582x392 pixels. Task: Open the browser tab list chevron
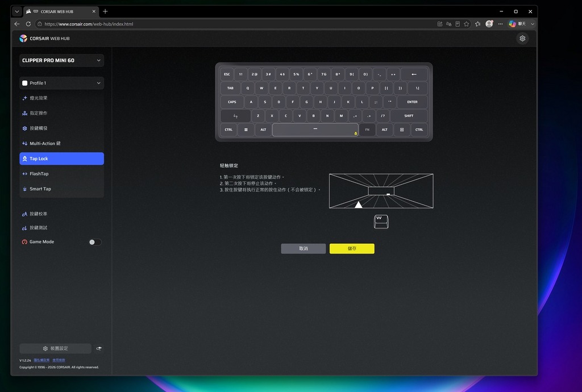pos(16,11)
